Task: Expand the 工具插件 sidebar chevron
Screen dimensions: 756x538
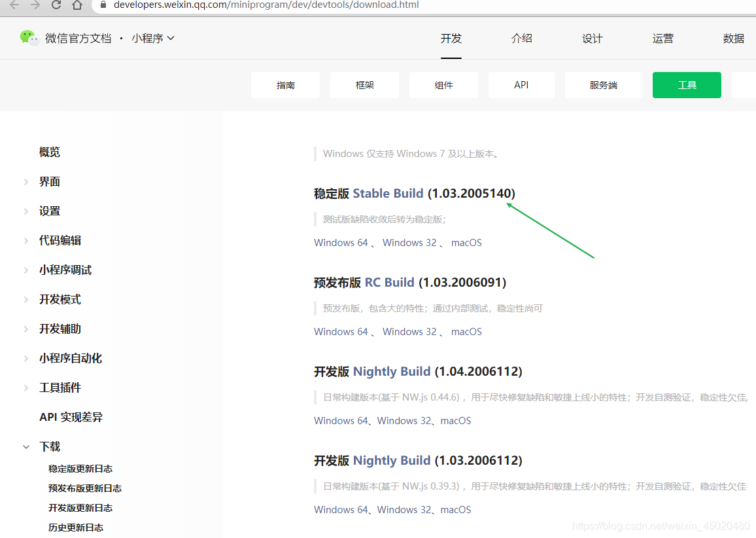Action: coord(26,388)
